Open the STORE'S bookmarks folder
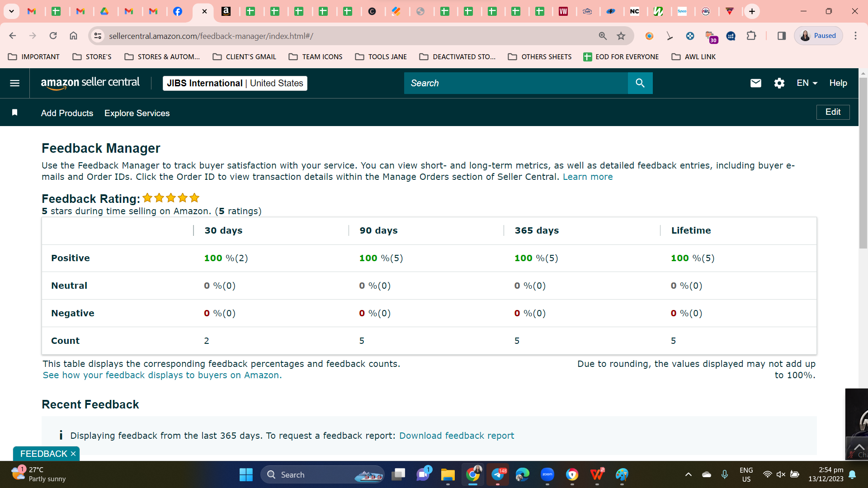This screenshot has width=868, height=488. (x=92, y=57)
